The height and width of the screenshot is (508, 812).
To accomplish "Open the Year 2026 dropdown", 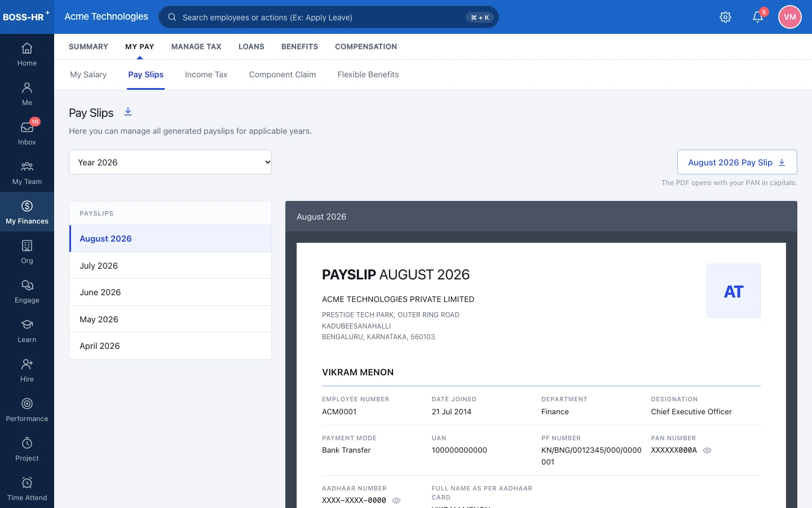I will pos(170,162).
